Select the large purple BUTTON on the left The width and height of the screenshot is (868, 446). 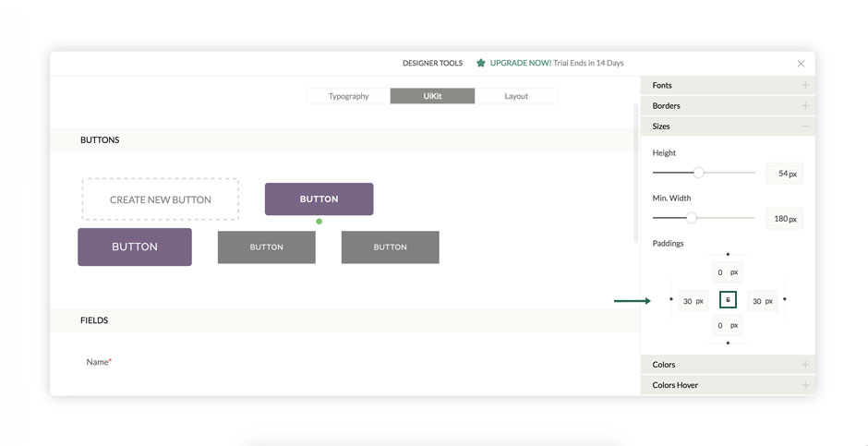[135, 247]
